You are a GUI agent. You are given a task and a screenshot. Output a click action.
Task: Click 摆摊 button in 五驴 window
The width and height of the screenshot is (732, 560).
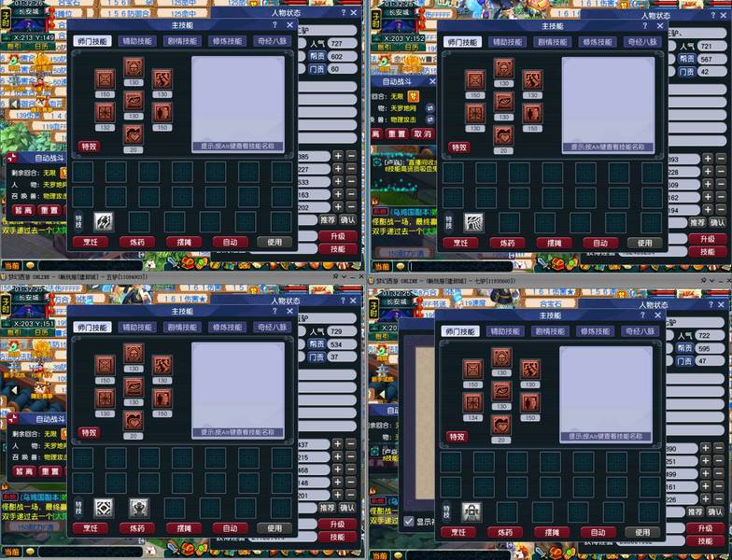[x=184, y=528]
